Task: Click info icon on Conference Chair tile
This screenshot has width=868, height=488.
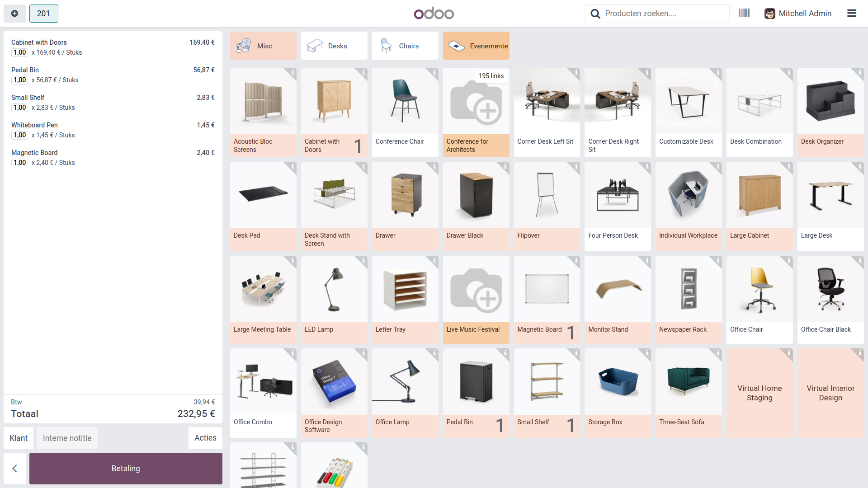Action: point(434,72)
